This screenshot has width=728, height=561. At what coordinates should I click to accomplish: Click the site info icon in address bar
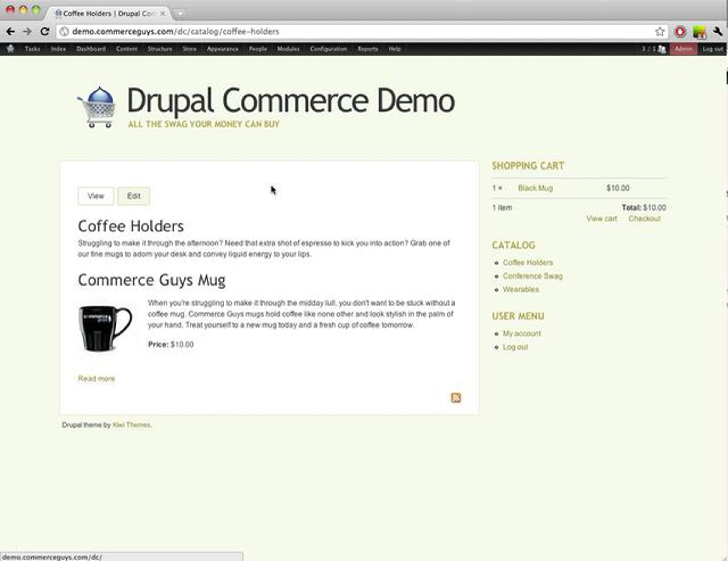coord(64,32)
